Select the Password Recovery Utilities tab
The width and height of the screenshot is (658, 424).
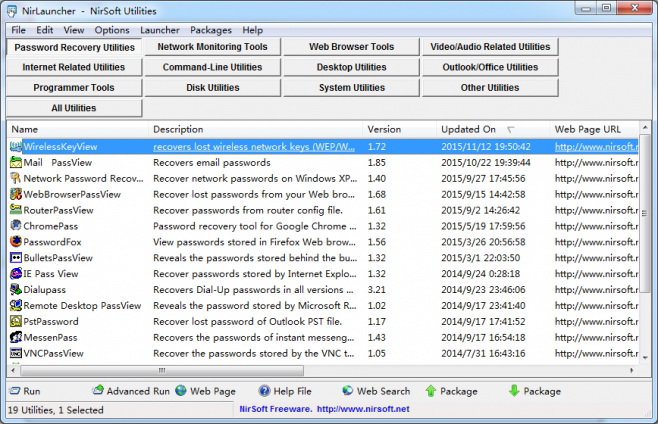point(74,47)
